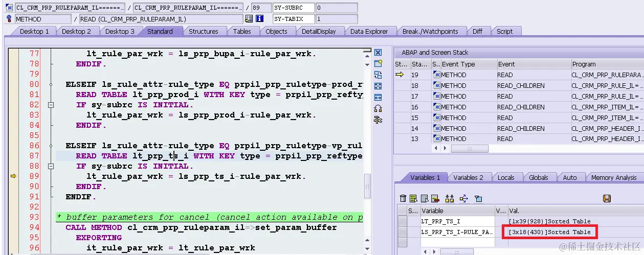This screenshot has height=255, width=644.
Task: Click the left scroll arrow under the stack table
Action: 436,148
